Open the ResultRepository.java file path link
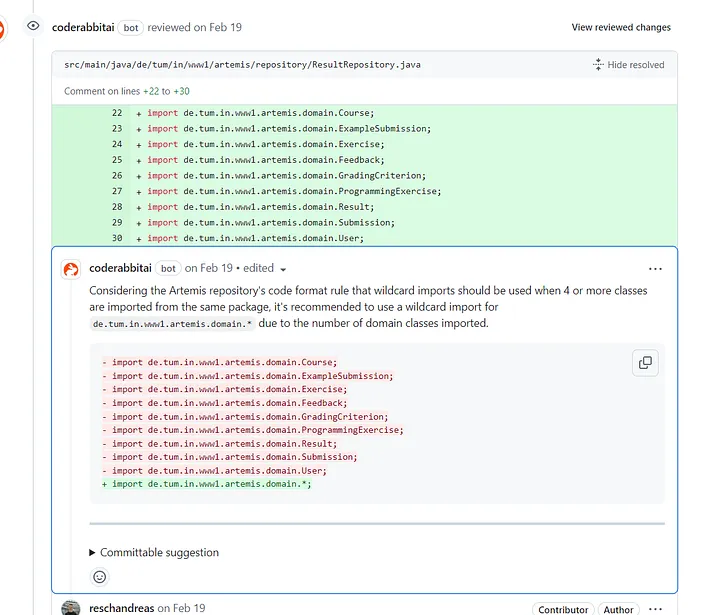Image resolution: width=720 pixels, height=615 pixels. click(x=242, y=65)
